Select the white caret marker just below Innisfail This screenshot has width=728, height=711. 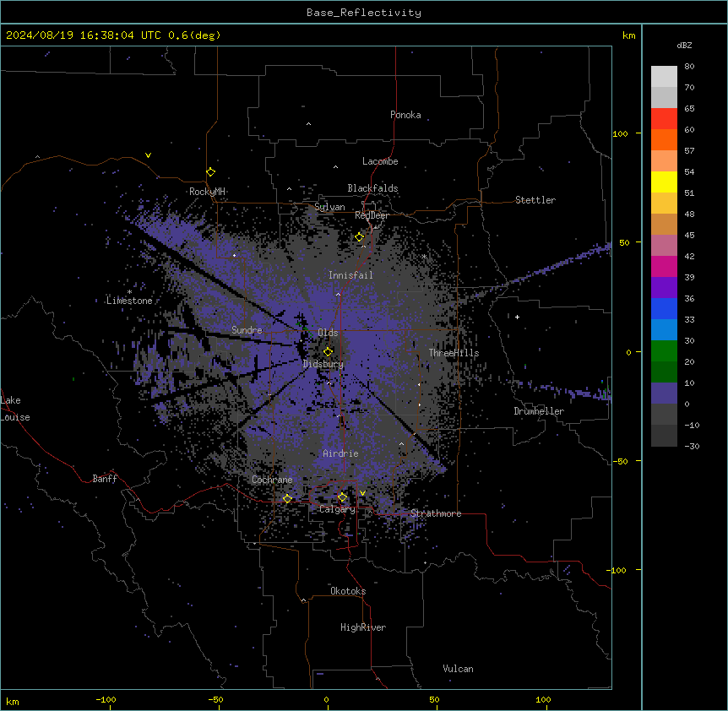click(x=338, y=294)
